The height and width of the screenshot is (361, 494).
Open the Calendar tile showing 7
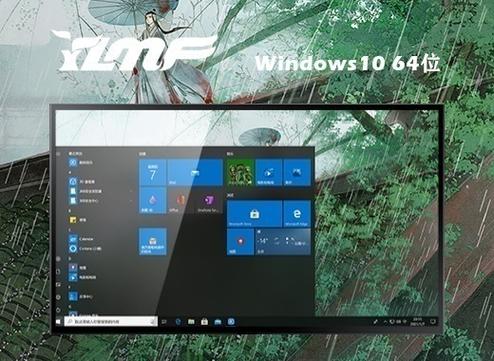coord(153,172)
